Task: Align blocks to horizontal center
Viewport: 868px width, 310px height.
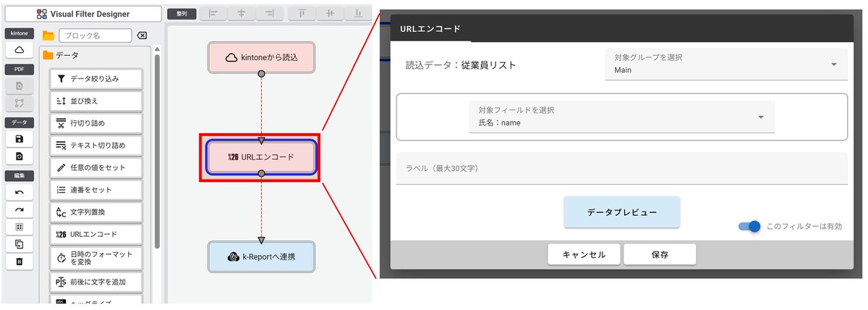Action: click(241, 13)
